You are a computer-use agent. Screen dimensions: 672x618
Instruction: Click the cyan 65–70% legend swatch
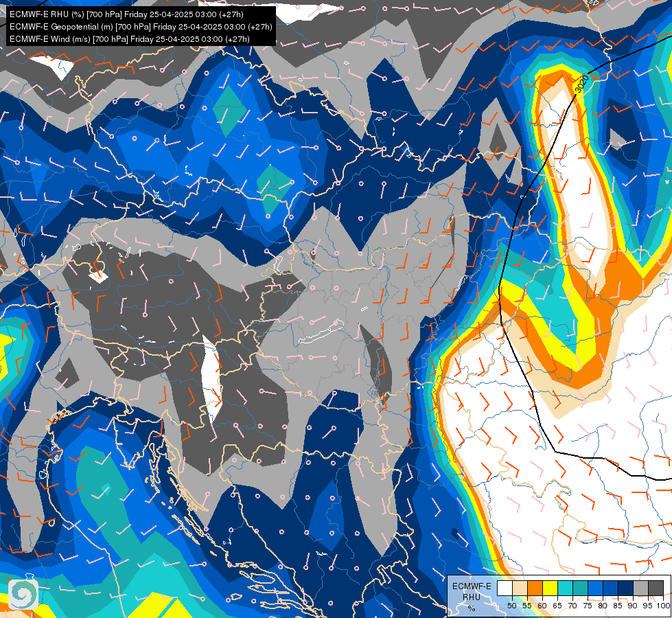pyautogui.click(x=566, y=588)
